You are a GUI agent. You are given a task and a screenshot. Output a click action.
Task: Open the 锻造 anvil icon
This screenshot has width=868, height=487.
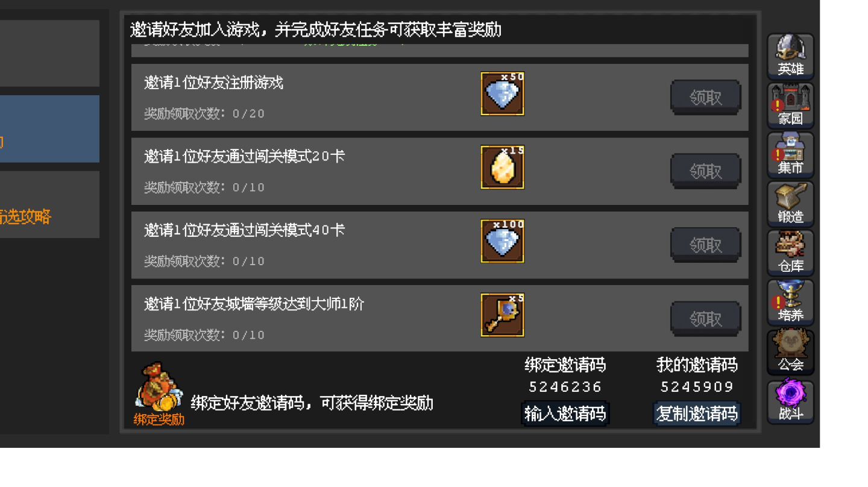click(x=790, y=204)
